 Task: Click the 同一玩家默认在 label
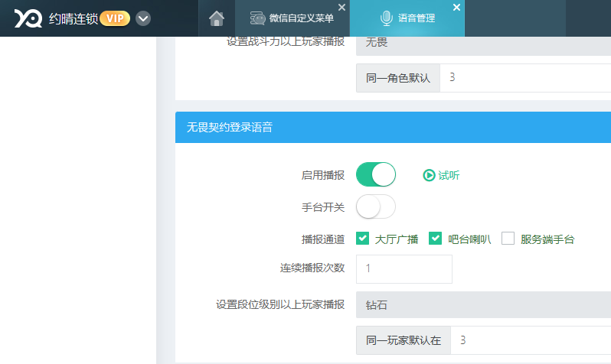click(404, 340)
